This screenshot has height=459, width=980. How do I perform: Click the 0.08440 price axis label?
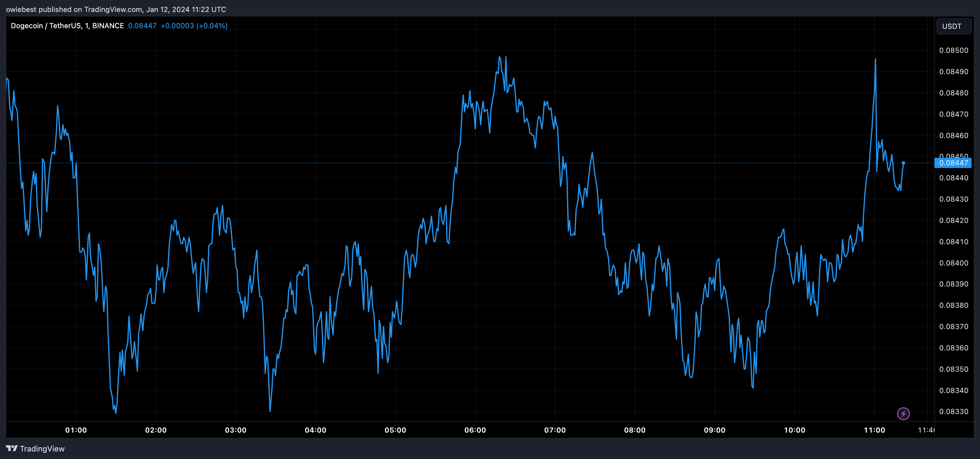click(954, 178)
